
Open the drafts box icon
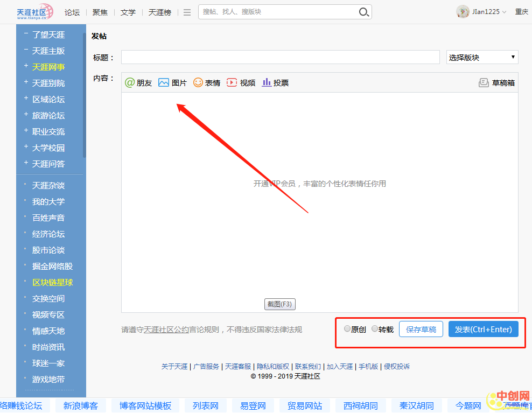pyautogui.click(x=484, y=83)
